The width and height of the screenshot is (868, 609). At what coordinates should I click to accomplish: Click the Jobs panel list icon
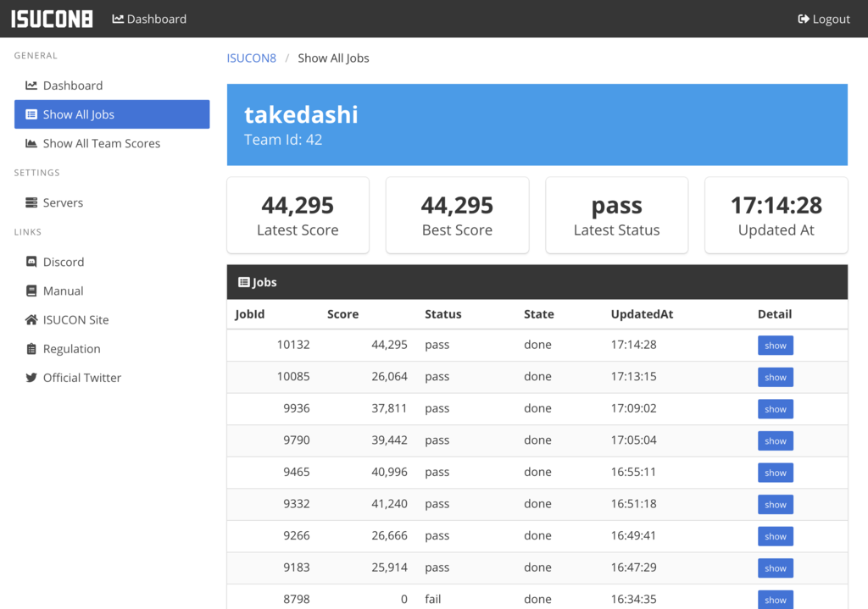243,282
